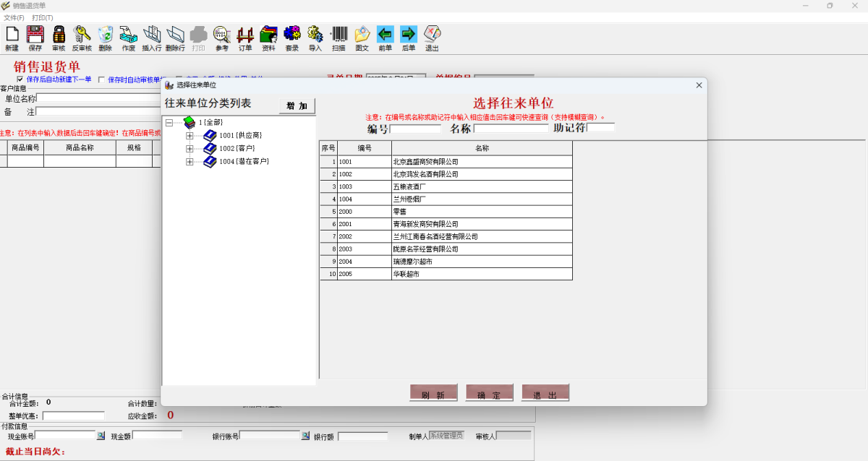Screen dimensions: 868x461
Task: Open the 参考 (Reference) magnifier icon
Action: tap(221, 33)
